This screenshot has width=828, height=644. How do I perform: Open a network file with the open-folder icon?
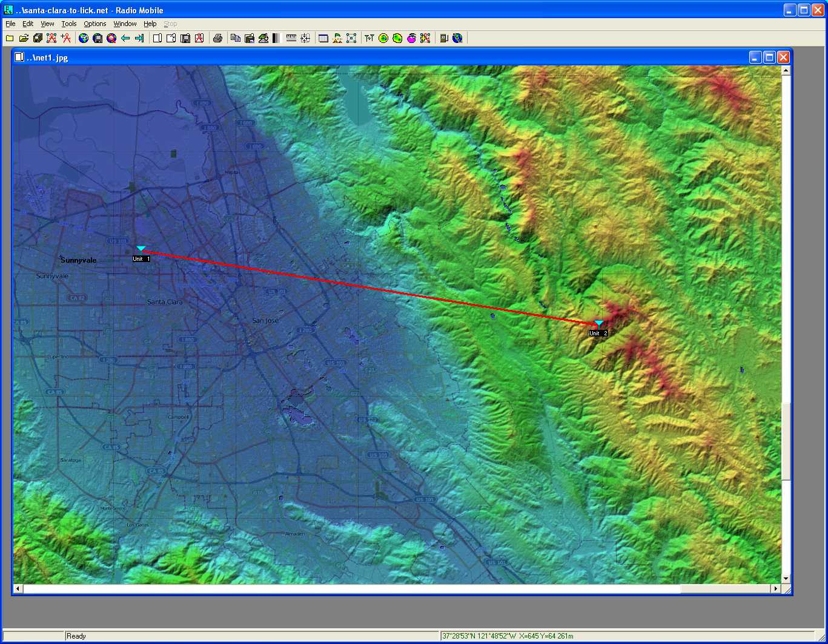click(x=24, y=38)
